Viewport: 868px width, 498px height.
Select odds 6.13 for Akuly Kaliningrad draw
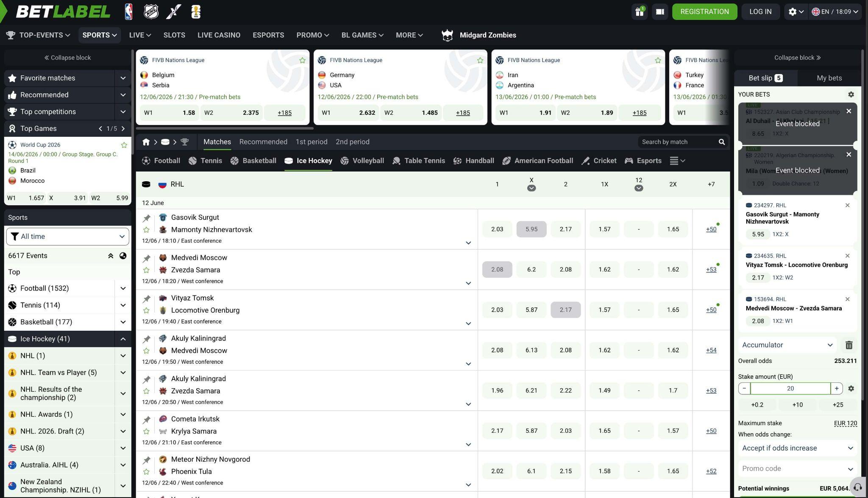(x=531, y=350)
